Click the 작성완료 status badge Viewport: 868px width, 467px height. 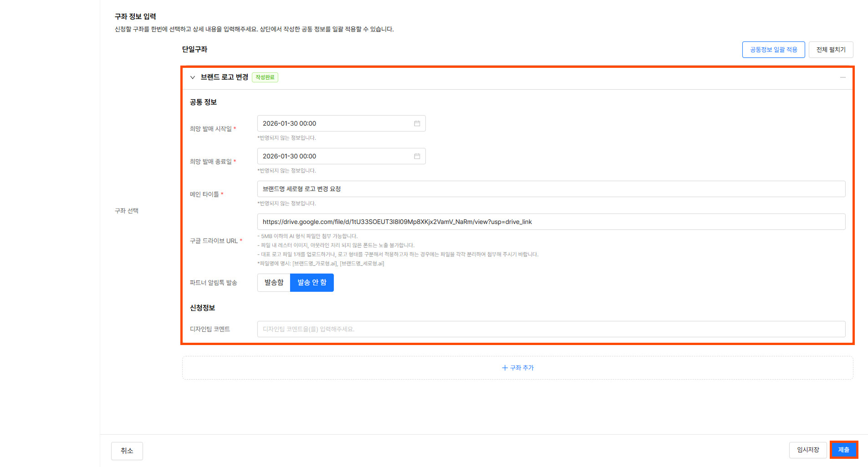pyautogui.click(x=265, y=77)
